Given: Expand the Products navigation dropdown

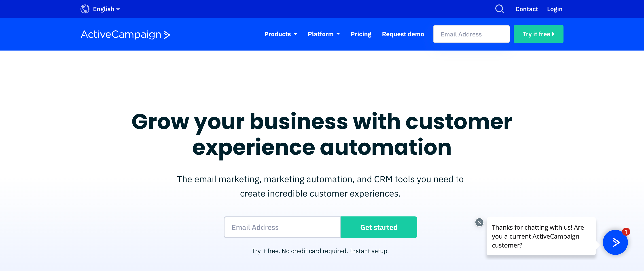Looking at the screenshot, I should 281,34.
